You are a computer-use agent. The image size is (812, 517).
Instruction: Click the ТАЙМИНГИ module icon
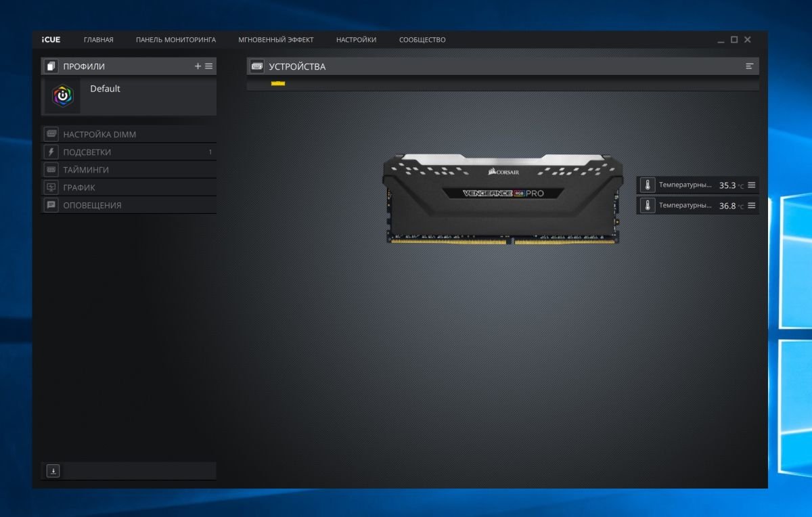click(x=51, y=169)
